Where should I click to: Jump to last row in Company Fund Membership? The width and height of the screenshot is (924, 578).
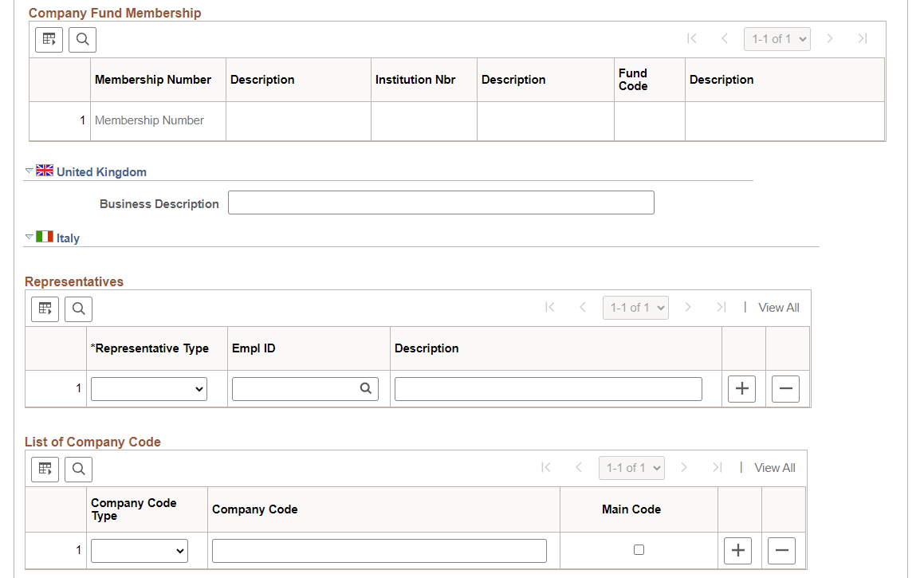862,37
